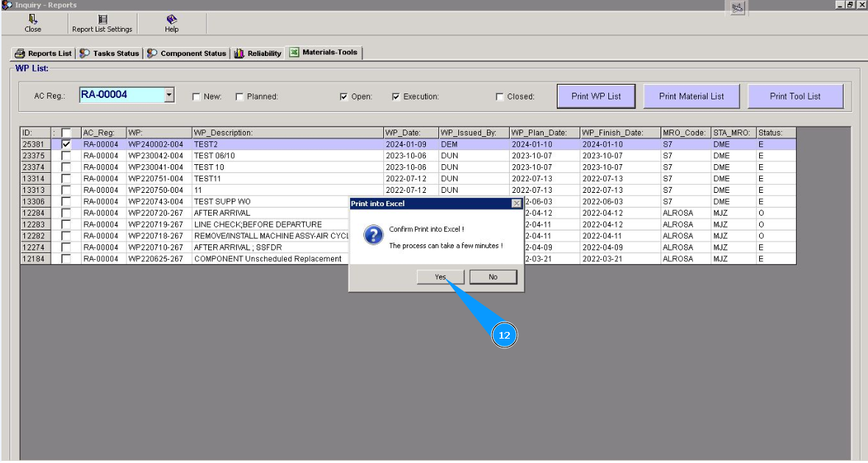
Task: Click the Help book icon
Action: click(171, 20)
